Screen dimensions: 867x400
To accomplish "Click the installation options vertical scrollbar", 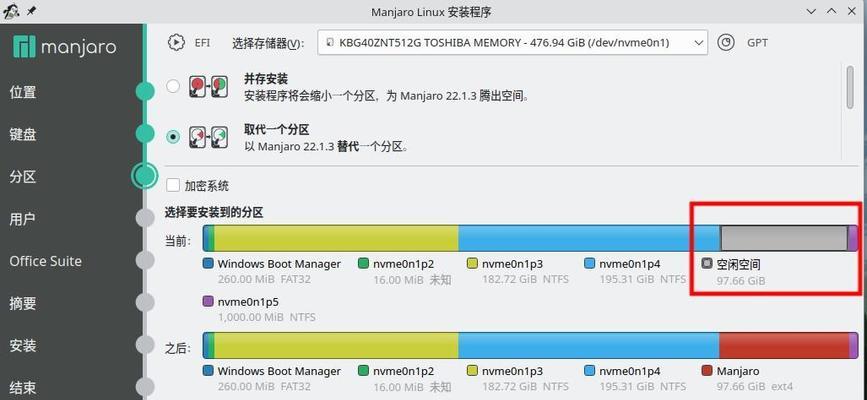I will coord(850,87).
